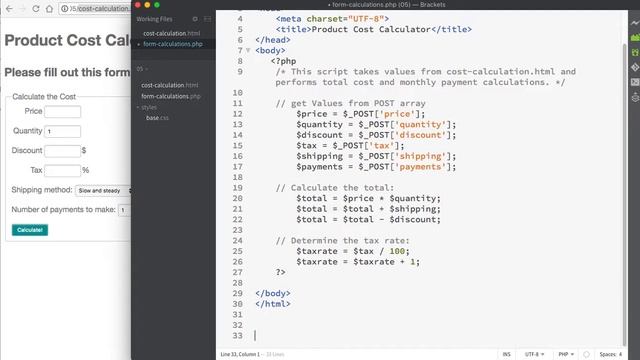640x360 pixels.
Task: Click the </html> closing tag
Action: (273, 304)
